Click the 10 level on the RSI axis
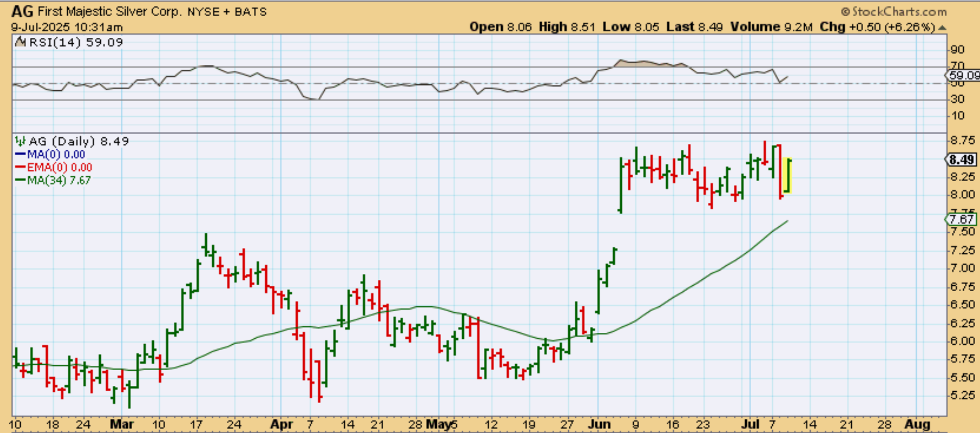980x433 pixels. [957, 116]
